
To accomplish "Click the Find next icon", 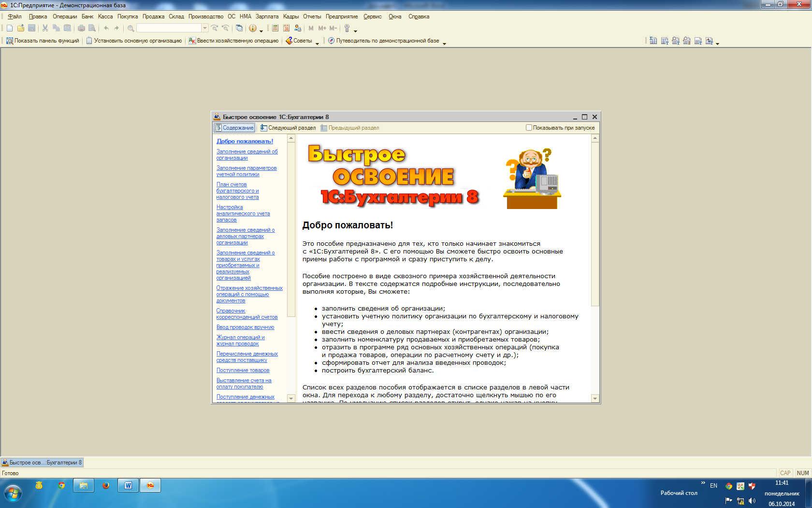I will click(215, 28).
